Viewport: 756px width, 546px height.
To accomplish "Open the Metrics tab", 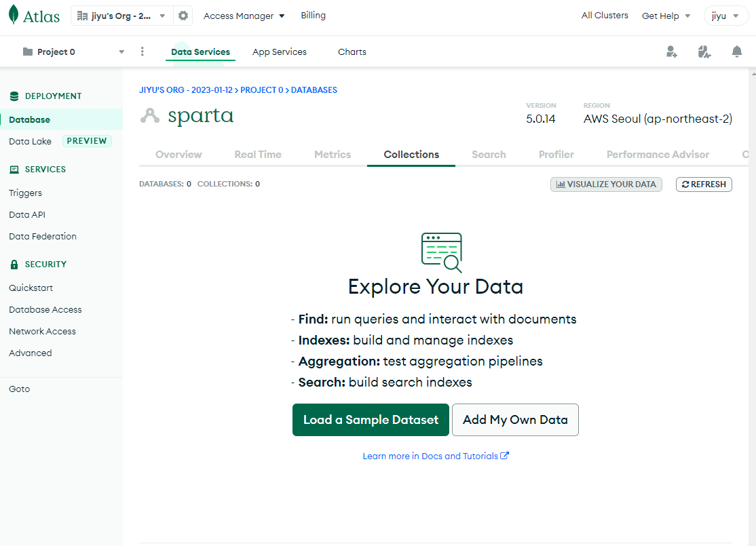I will 333,155.
